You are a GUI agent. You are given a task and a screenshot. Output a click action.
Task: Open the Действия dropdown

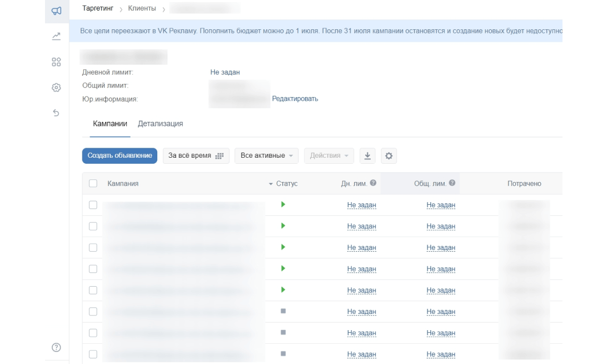[329, 156]
